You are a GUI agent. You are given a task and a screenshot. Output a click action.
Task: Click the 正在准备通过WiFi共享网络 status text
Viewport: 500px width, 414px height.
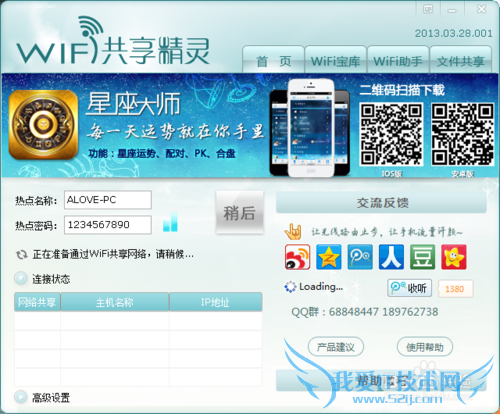click(113, 254)
